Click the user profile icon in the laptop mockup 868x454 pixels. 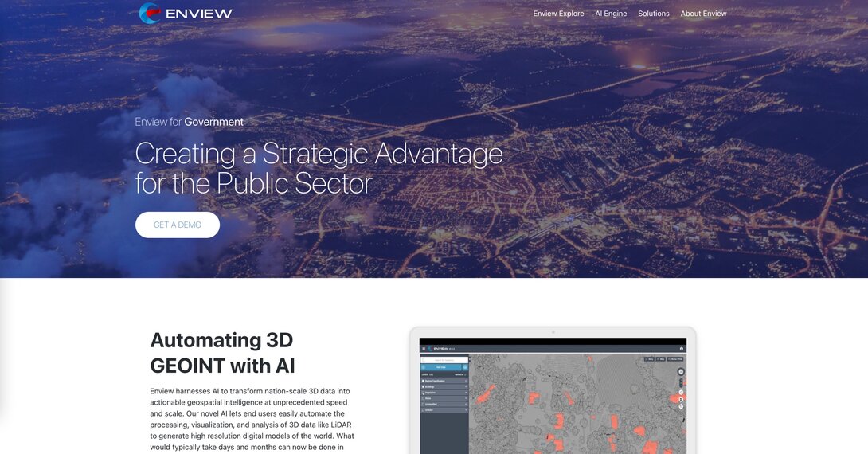682,349
